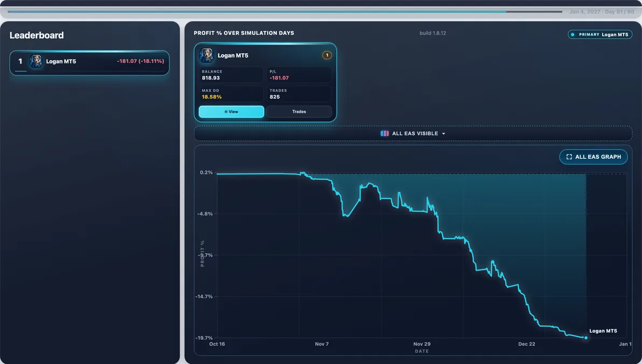Click the 'Nov 29' date axis label
642x364 pixels.
coord(422,344)
